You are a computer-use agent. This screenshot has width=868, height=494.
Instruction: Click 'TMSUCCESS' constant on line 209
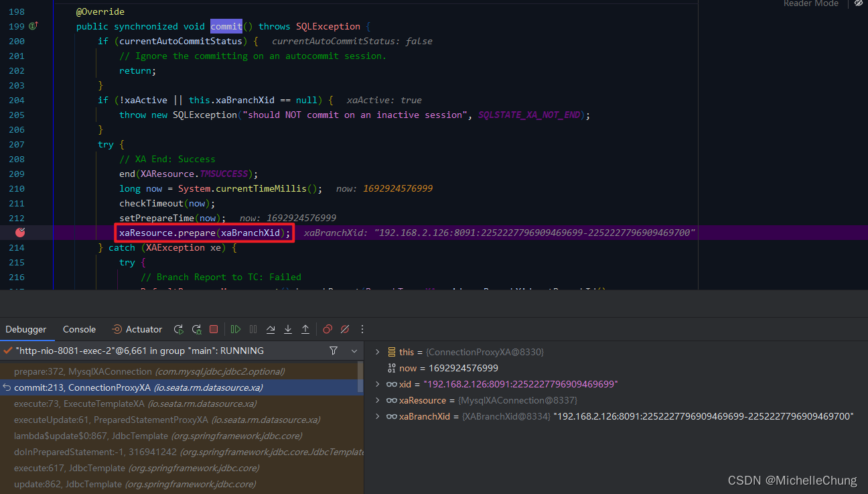pyautogui.click(x=224, y=174)
